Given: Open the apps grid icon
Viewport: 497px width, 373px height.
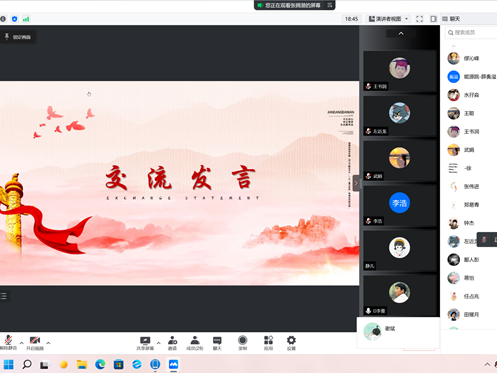Looking at the screenshot, I should 268,343.
